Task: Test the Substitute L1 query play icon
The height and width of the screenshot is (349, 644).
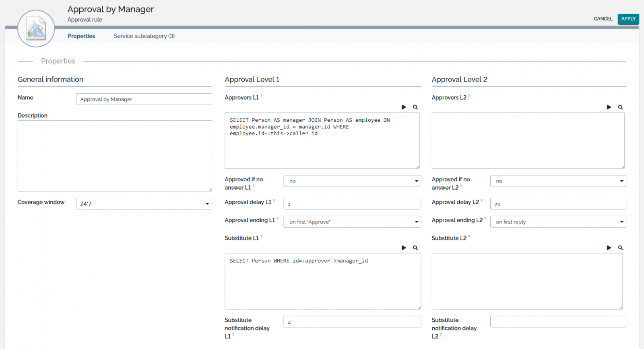Action: [404, 248]
